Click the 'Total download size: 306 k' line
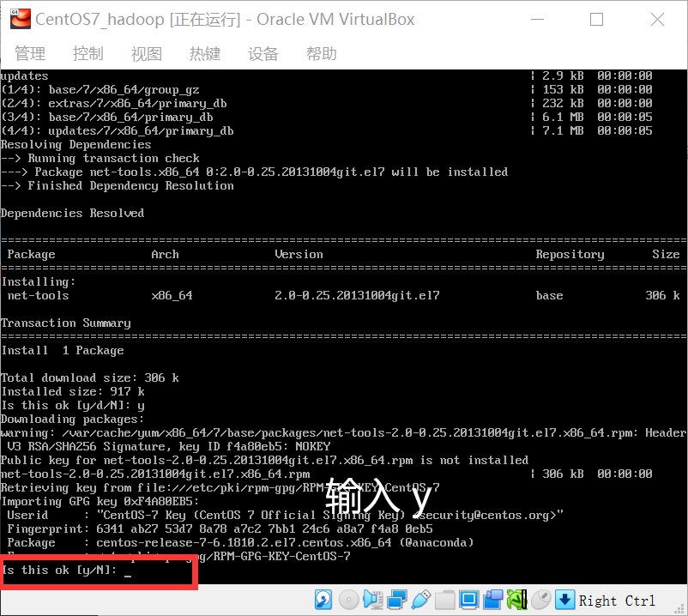 pyautogui.click(x=90, y=377)
